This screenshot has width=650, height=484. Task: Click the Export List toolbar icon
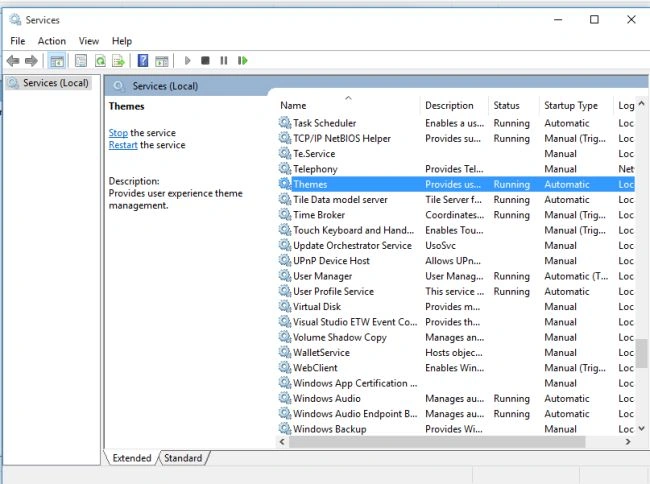(119, 61)
